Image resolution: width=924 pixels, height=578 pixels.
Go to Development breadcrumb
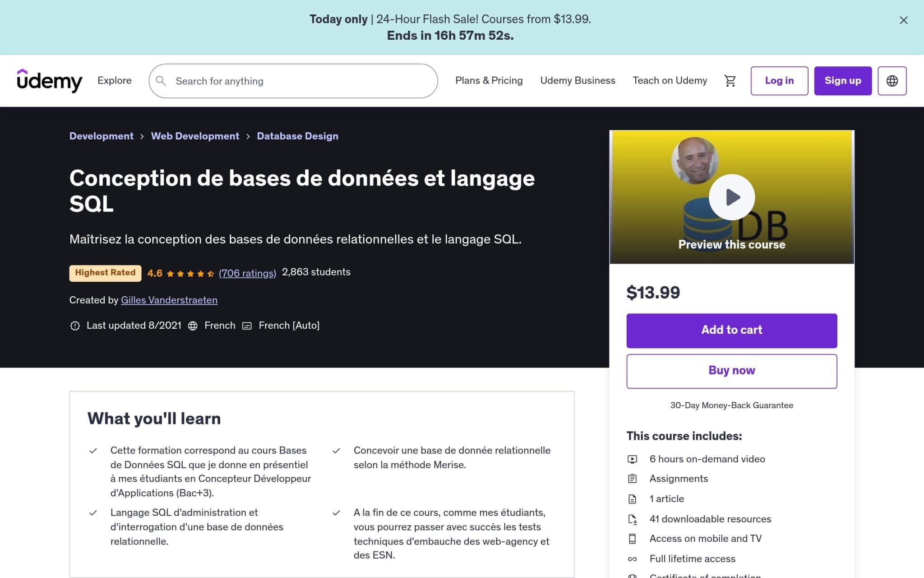coord(102,136)
